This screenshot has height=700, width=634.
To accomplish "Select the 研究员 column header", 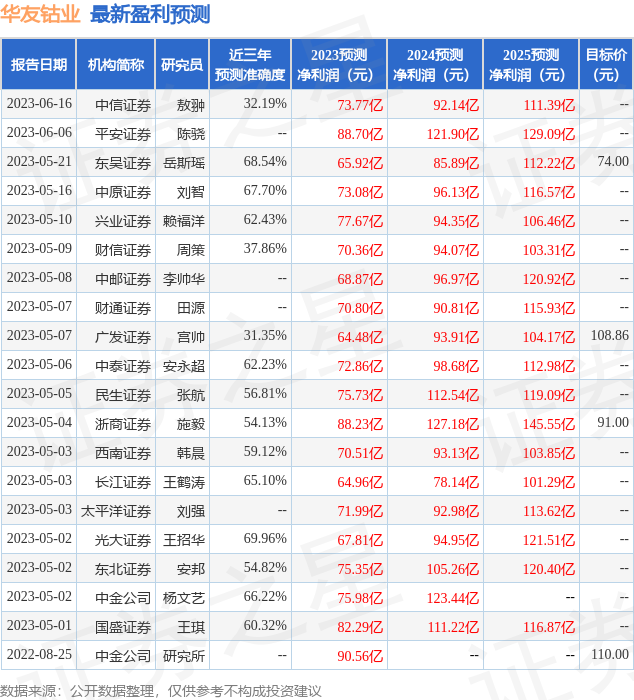I will [x=182, y=65].
